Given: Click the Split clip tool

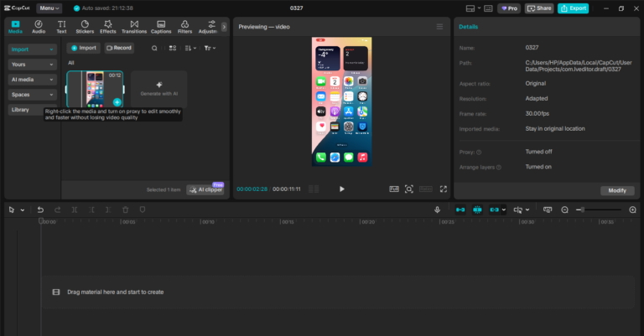Looking at the screenshot, I should point(75,210).
